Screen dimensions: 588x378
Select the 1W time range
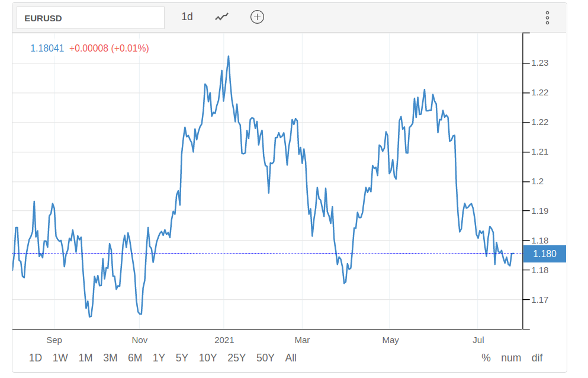tap(60, 358)
